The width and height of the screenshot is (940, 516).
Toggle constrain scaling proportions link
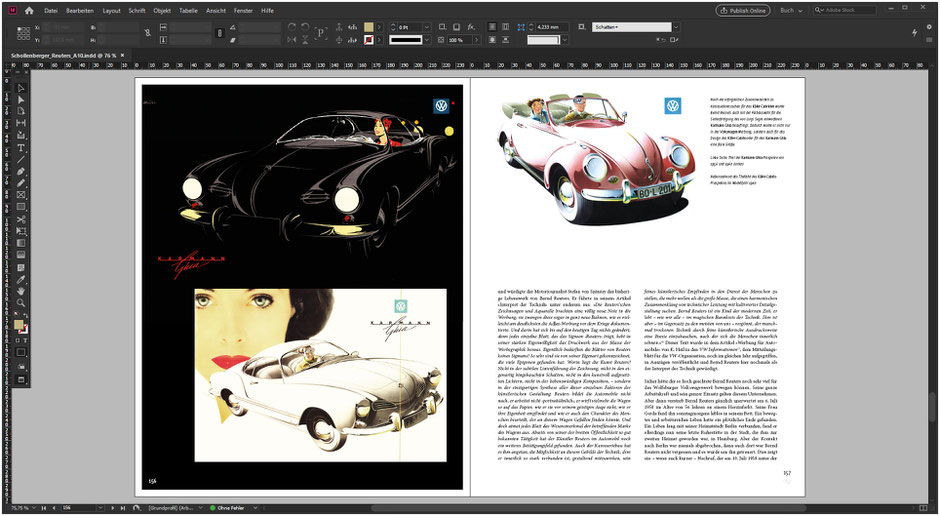coord(219,34)
